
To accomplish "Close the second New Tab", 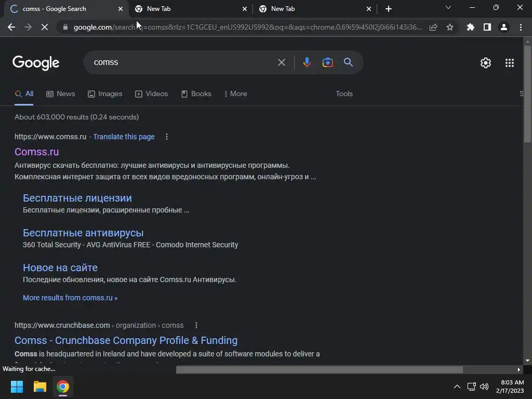I will click(245, 9).
